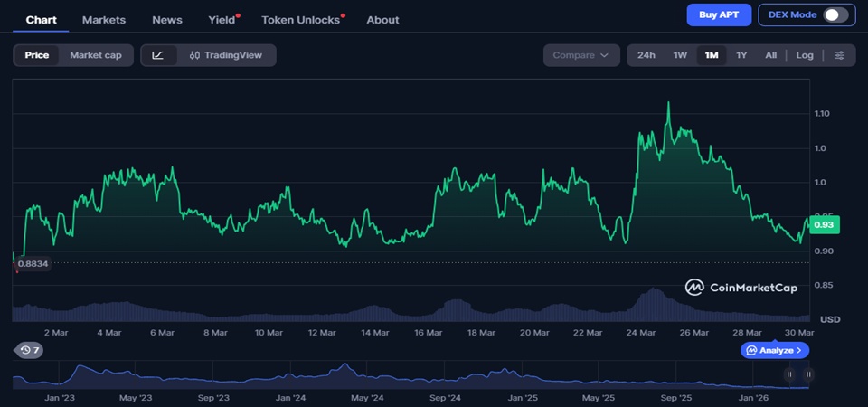
Task: Grab the right pause handle on range selector
Action: point(808,374)
